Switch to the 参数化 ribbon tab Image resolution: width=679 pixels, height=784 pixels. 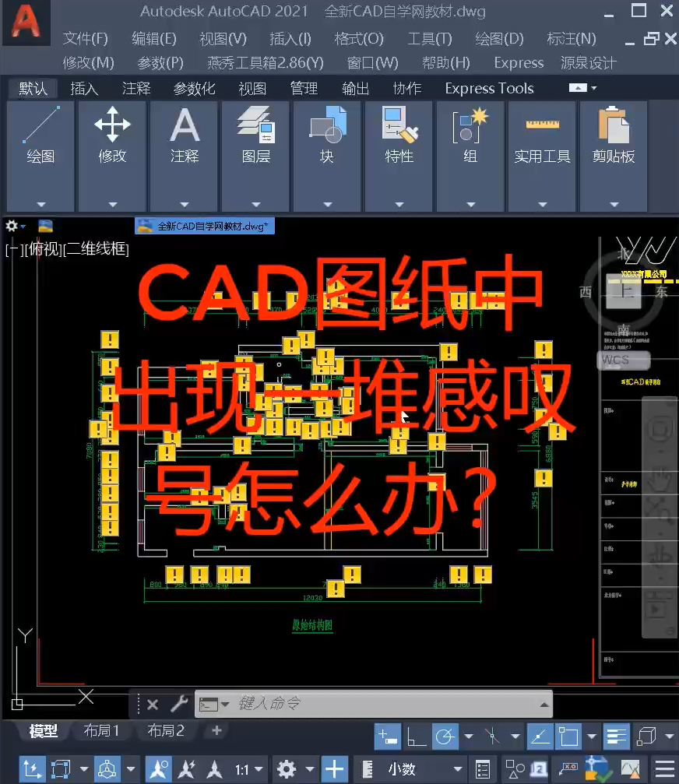coord(195,89)
